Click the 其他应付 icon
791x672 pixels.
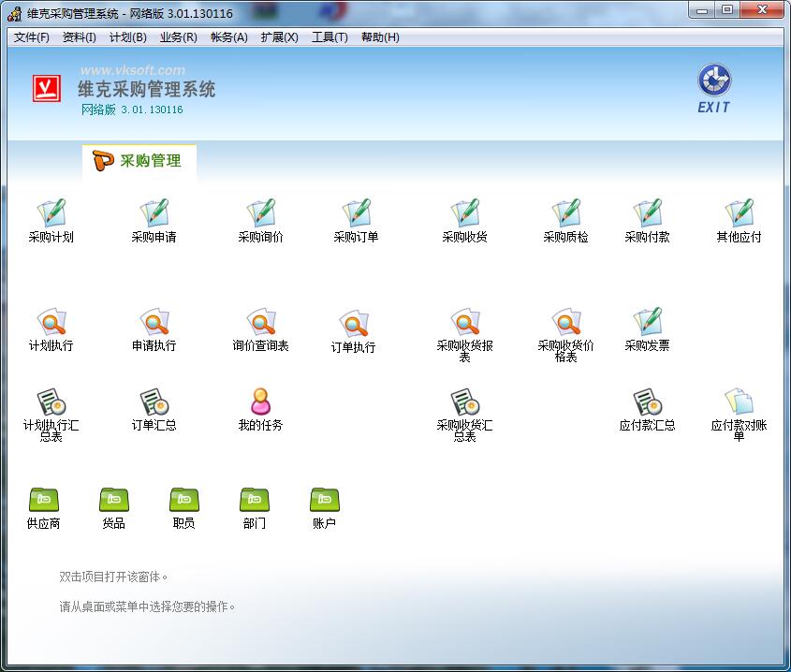tap(739, 212)
